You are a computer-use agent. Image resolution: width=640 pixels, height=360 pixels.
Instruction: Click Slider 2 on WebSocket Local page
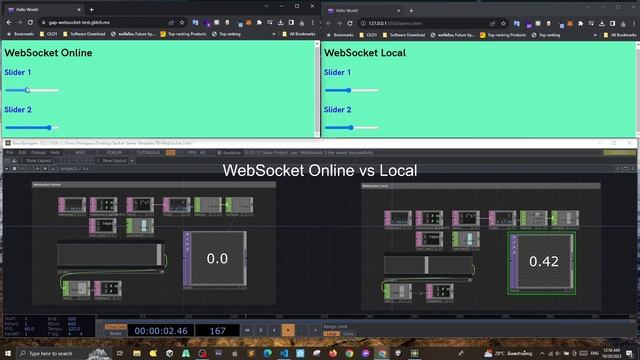click(x=351, y=128)
